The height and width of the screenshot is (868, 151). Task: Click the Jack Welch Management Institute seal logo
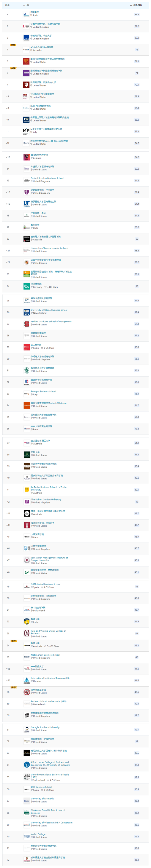click(27, 560)
